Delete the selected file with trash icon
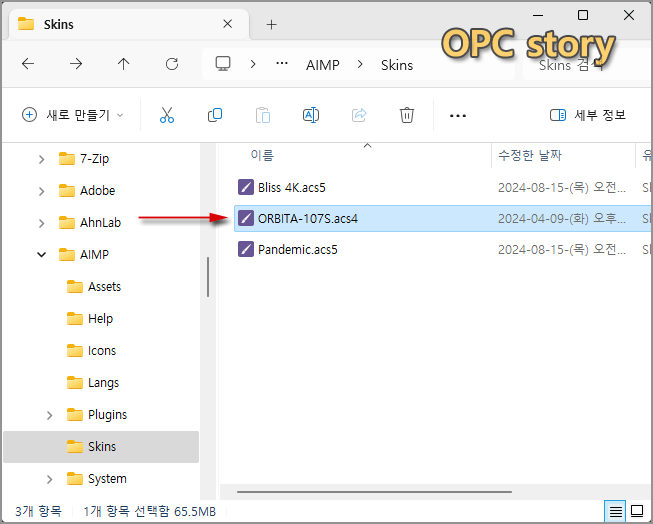 point(407,115)
